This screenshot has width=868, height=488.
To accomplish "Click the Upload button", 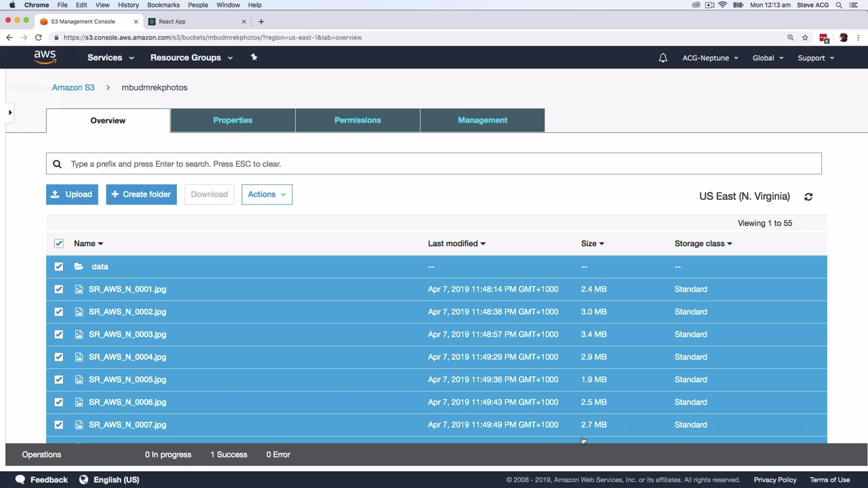I will coord(72,195).
